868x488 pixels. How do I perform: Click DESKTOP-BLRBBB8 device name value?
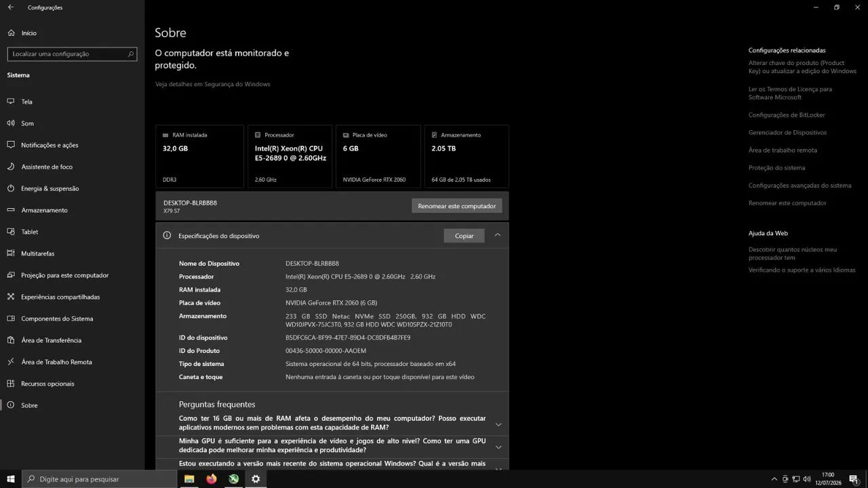pos(312,264)
